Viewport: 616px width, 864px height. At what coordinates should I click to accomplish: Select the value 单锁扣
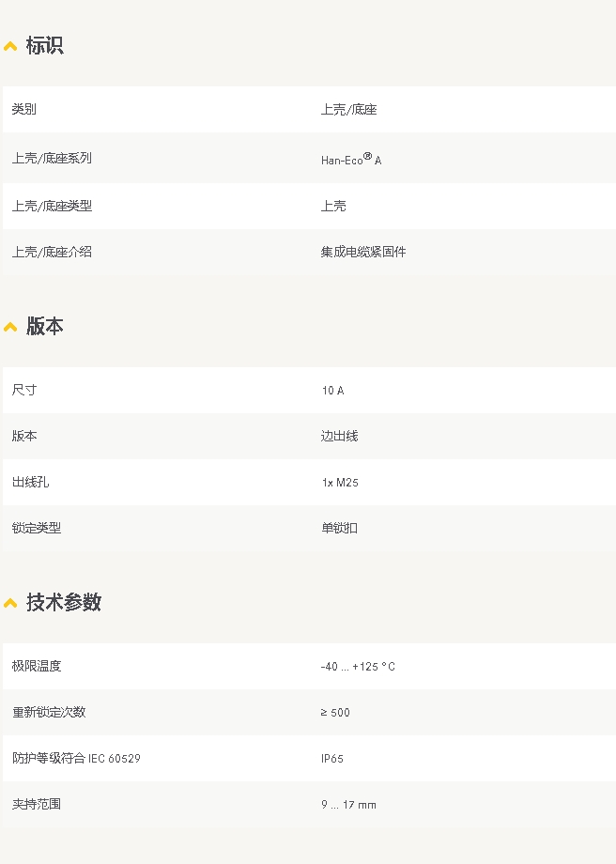click(339, 529)
